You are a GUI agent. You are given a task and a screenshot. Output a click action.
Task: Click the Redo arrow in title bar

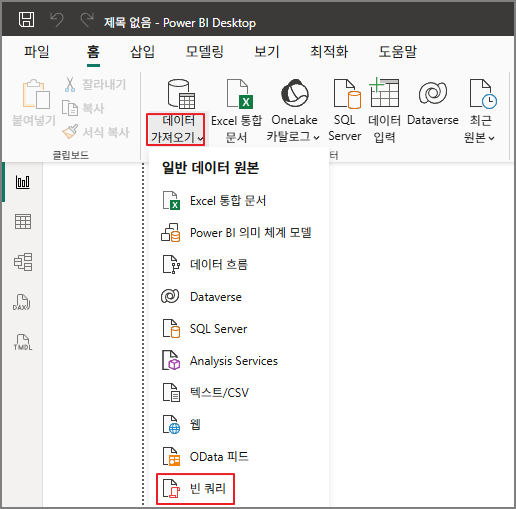click(87, 20)
